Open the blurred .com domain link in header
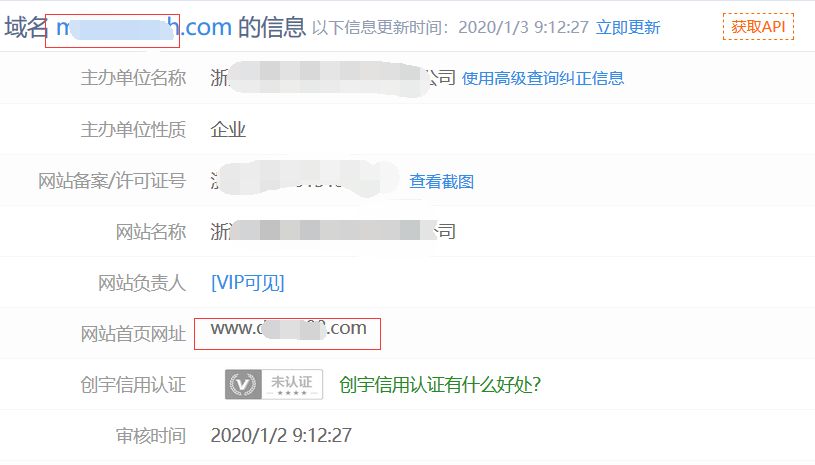 pos(144,27)
